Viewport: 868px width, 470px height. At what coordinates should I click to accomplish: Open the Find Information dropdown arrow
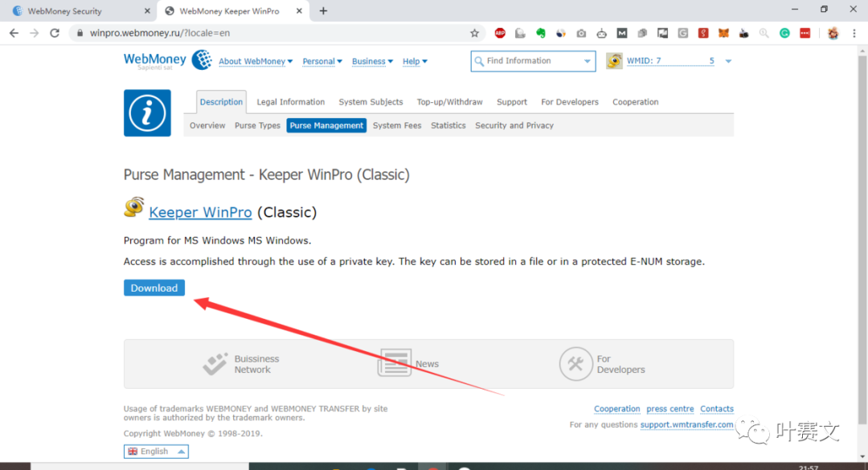(588, 61)
